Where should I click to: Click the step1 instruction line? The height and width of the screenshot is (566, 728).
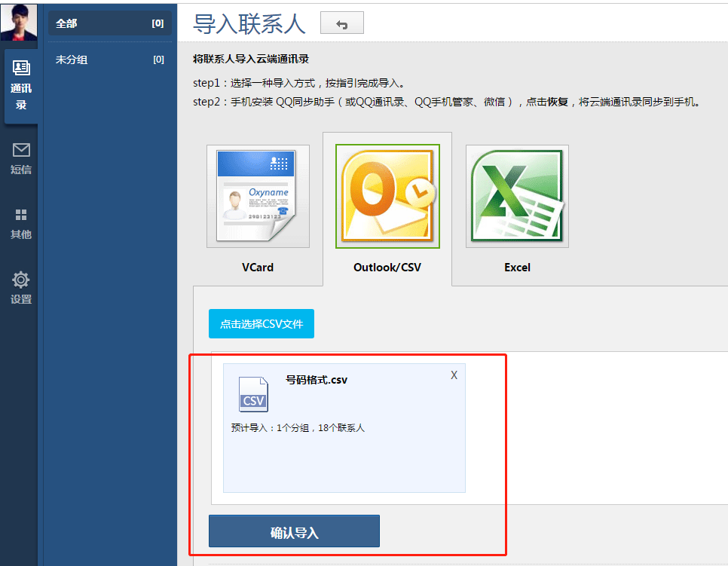click(x=300, y=83)
